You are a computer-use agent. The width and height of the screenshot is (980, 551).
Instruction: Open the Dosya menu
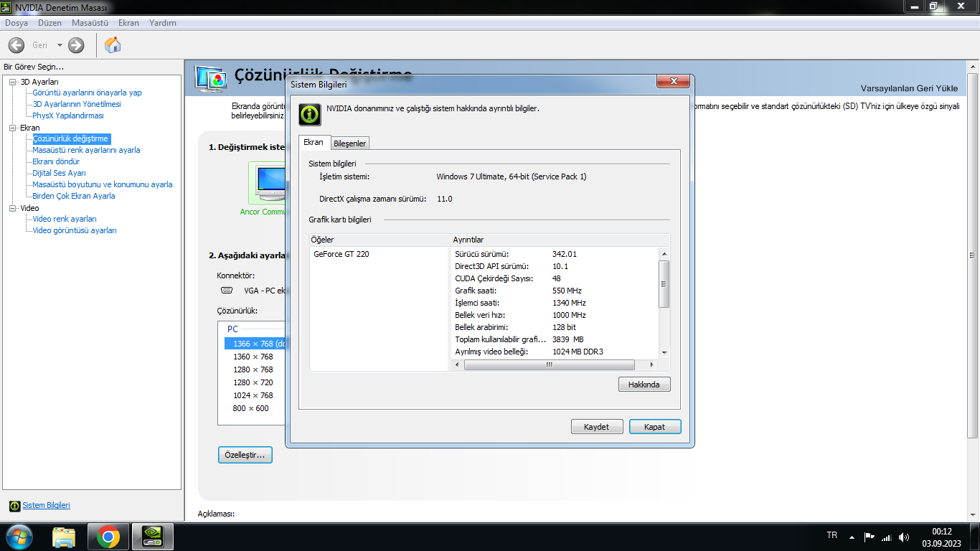point(17,23)
